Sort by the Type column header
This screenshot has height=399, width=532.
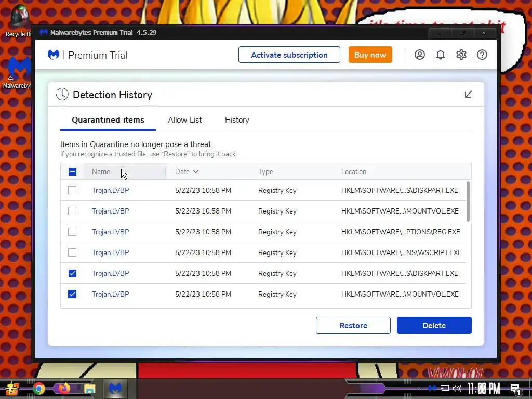tap(265, 171)
